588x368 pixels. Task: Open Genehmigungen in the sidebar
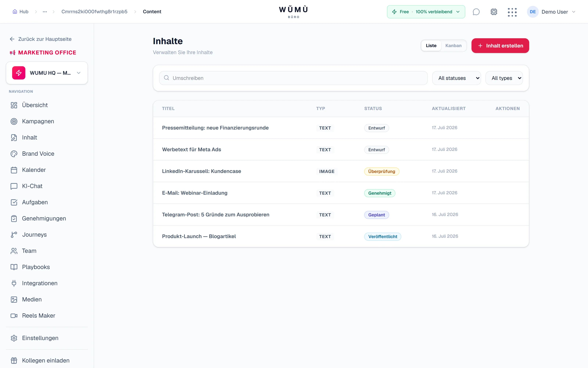pos(47,219)
